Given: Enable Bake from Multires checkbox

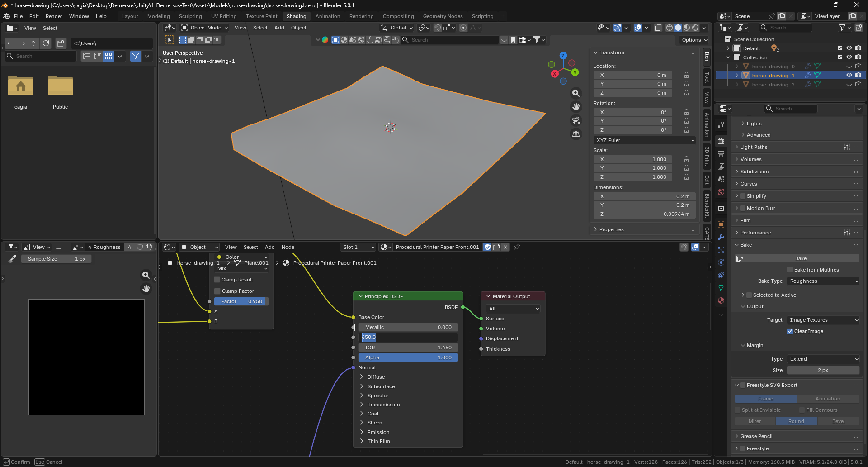Looking at the screenshot, I should [790, 270].
